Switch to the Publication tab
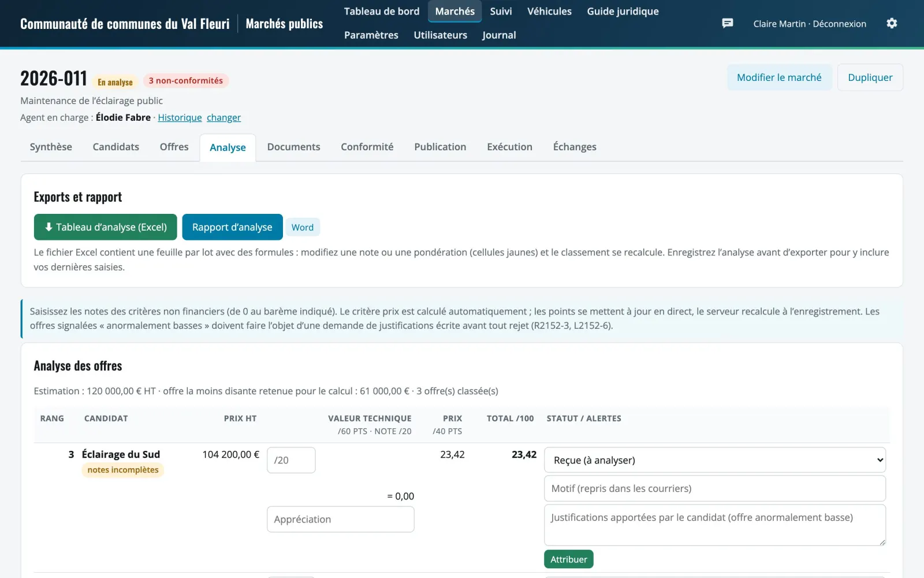 point(440,147)
